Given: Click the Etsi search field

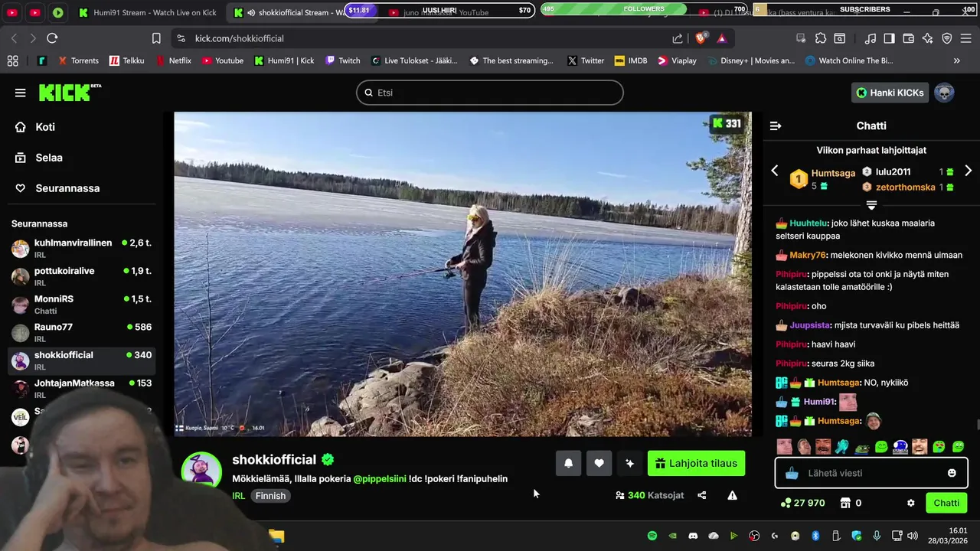Looking at the screenshot, I should [490, 93].
